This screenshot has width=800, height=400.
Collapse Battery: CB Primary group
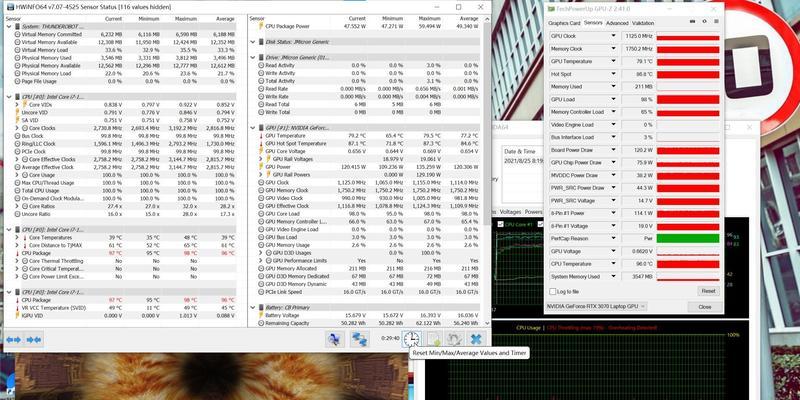(253, 308)
